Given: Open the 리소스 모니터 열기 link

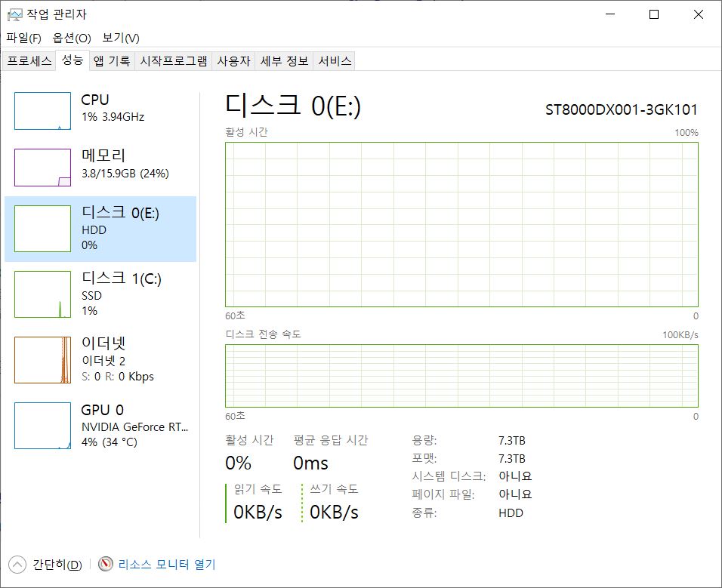Looking at the screenshot, I should 166,564.
